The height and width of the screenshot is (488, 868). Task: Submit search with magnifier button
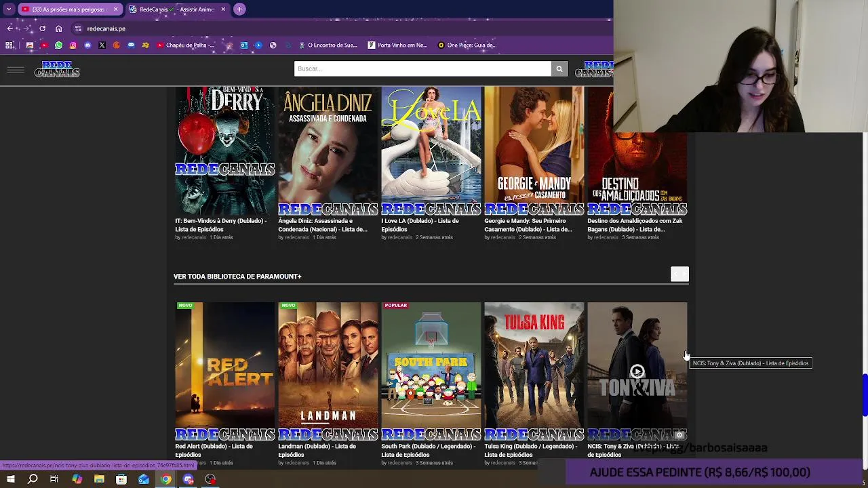tap(559, 68)
